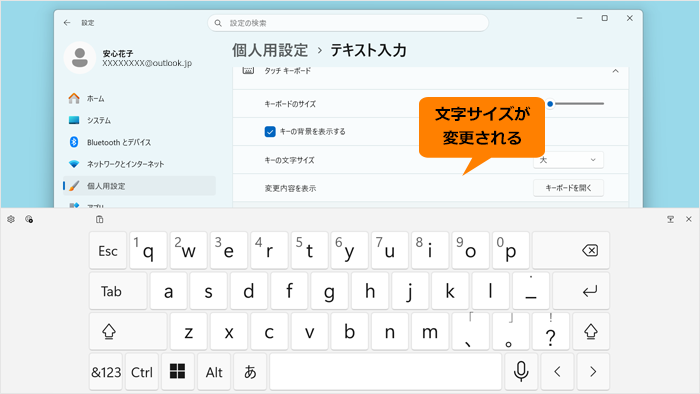
Task: Tap the question mark key
Action: (550, 332)
